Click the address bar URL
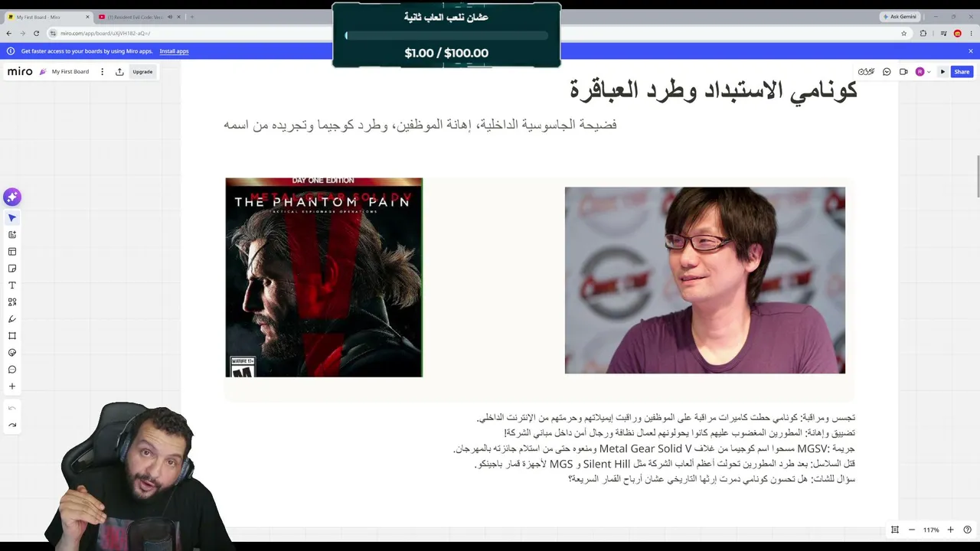 click(105, 34)
